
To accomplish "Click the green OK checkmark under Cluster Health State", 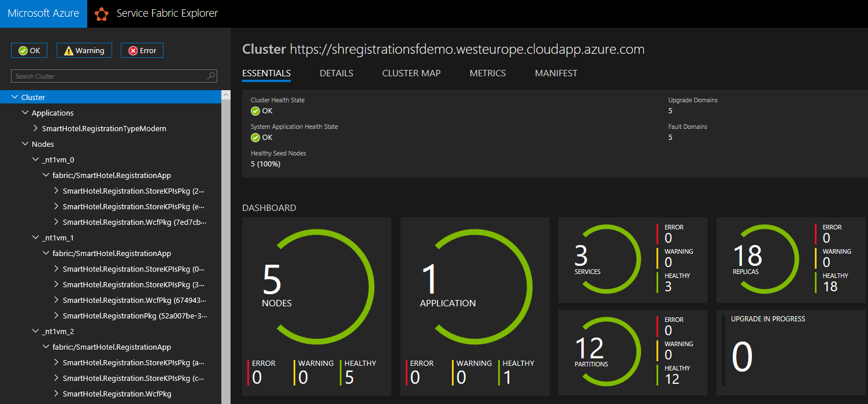I will click(x=255, y=111).
